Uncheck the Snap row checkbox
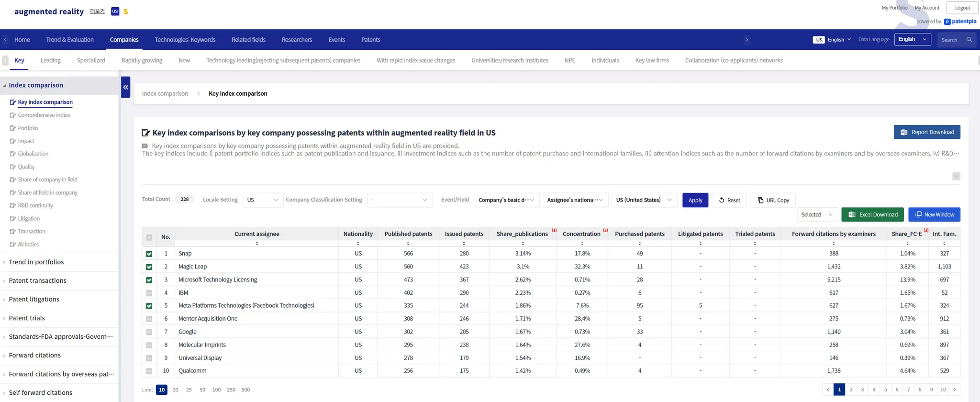The height and width of the screenshot is (402, 980). tap(149, 254)
